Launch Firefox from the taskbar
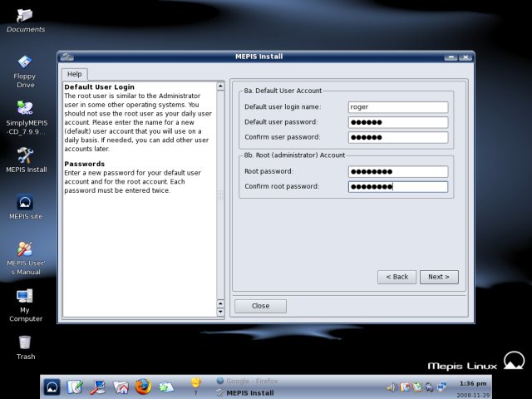This screenshot has width=532, height=399. [x=143, y=387]
